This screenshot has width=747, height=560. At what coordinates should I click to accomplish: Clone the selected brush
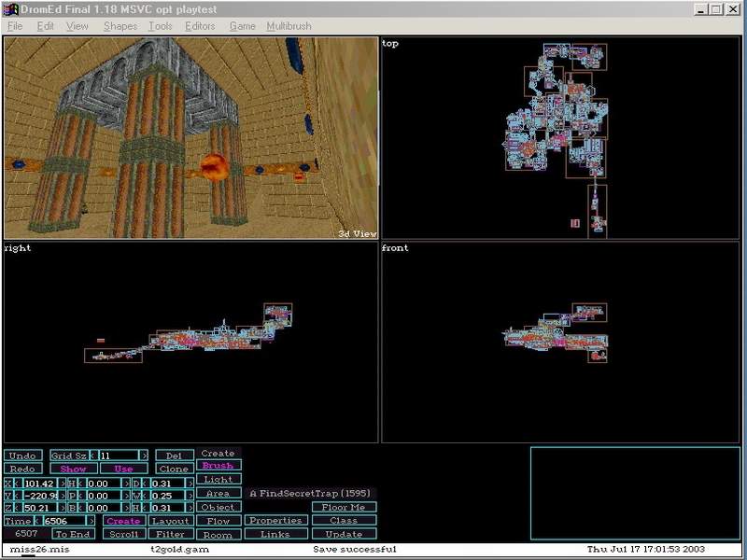(x=175, y=469)
